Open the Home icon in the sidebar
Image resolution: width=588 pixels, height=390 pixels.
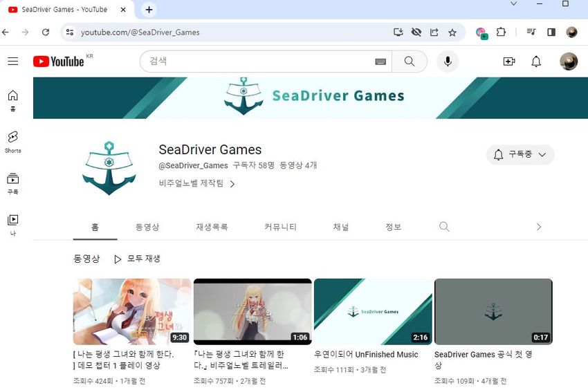(12, 100)
